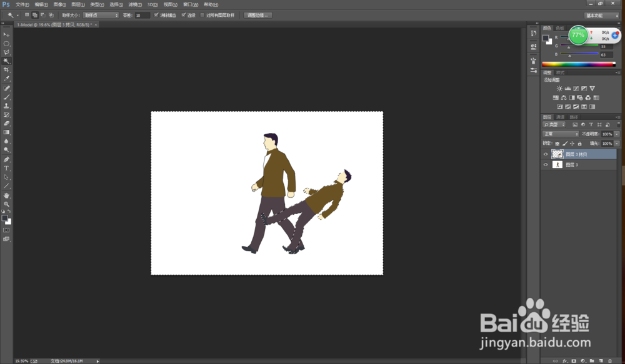This screenshot has width=625, height=364.
Task: Close the 1-Model document tab
Action: 96,25
